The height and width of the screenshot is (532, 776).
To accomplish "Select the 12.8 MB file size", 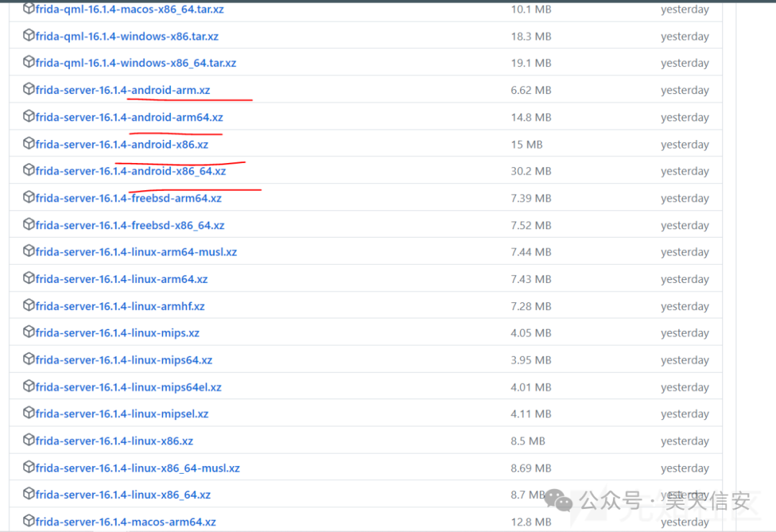I will [x=531, y=522].
